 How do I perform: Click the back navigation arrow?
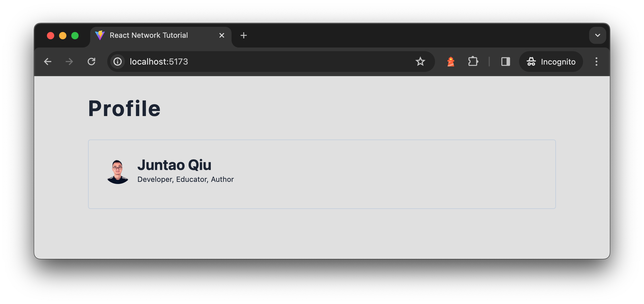[48, 62]
